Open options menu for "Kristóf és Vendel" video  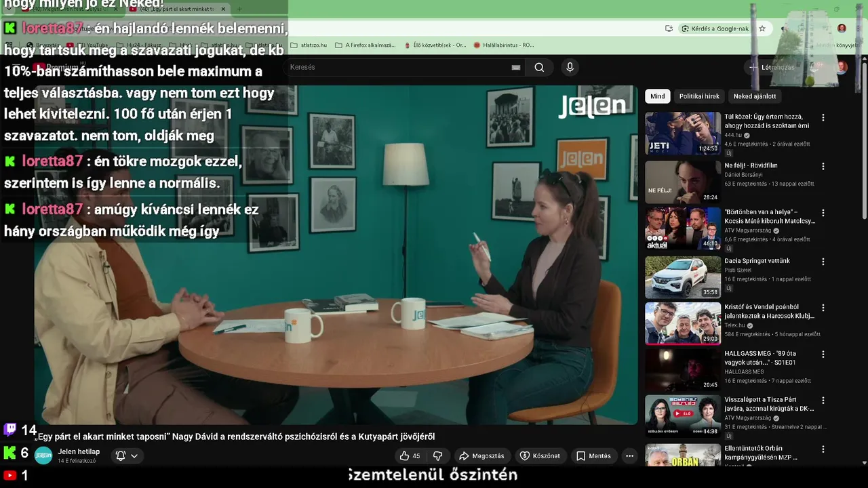[823, 308]
